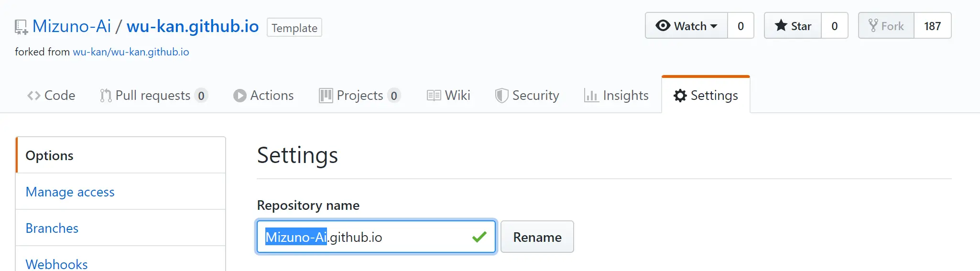Click the Insights bar graph icon
980x271 pixels.
[x=591, y=96]
